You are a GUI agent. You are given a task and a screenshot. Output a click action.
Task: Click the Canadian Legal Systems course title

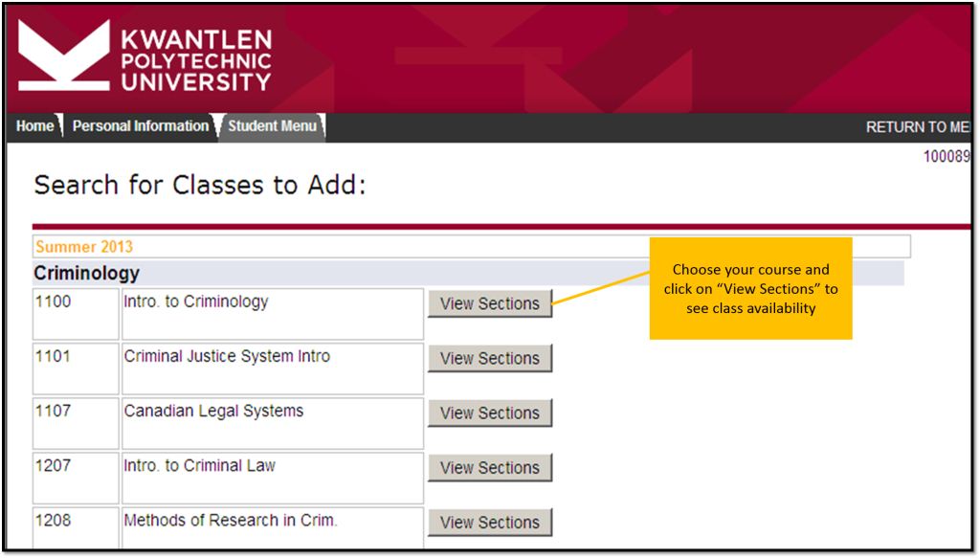213,412
